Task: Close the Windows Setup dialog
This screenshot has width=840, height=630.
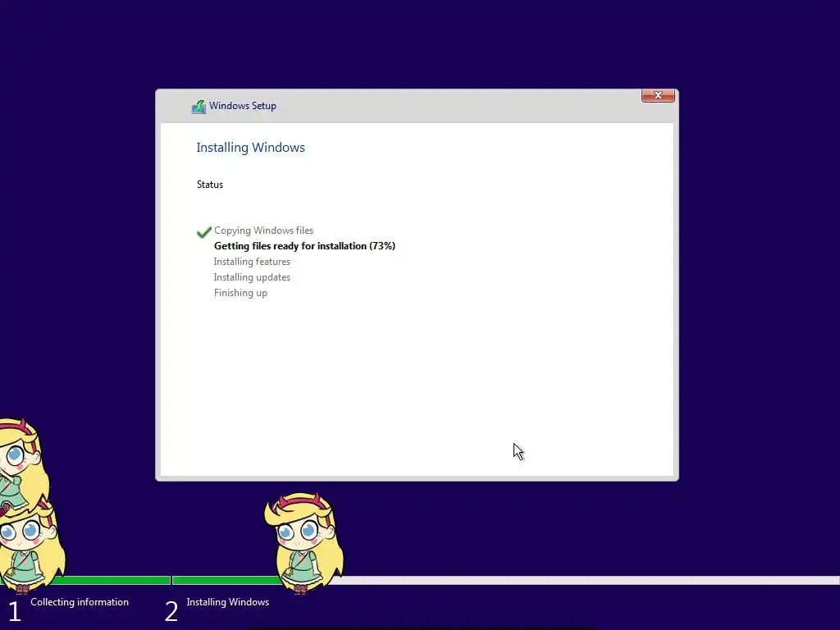Action: point(658,95)
